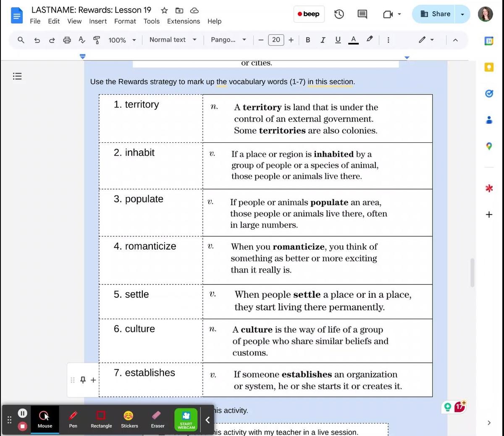Print the document

pos(67,40)
